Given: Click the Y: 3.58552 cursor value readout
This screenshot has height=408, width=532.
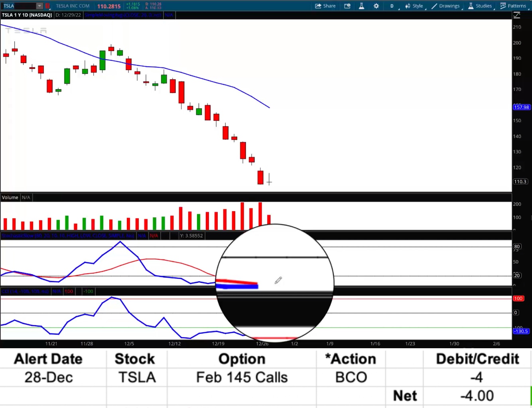Looking at the screenshot, I should [191, 236].
